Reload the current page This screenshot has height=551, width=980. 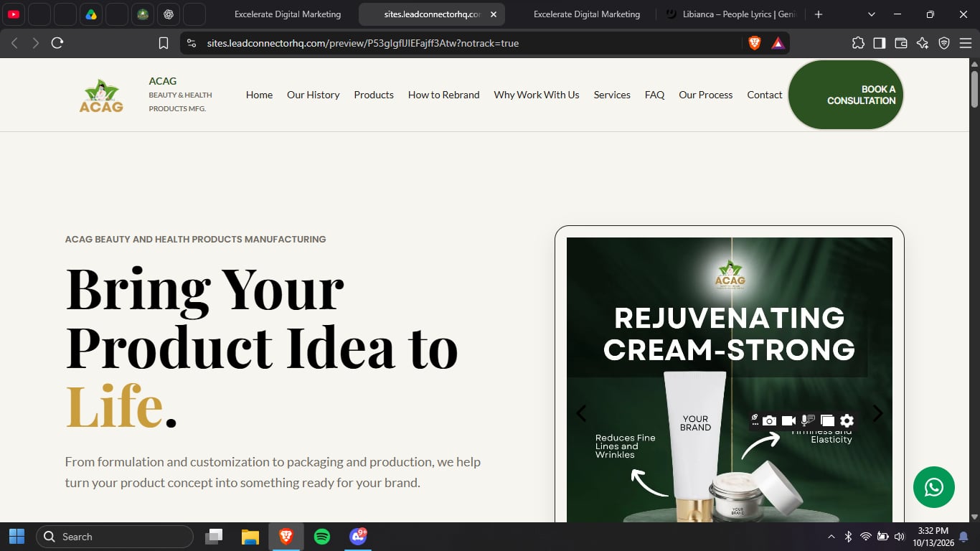(57, 43)
